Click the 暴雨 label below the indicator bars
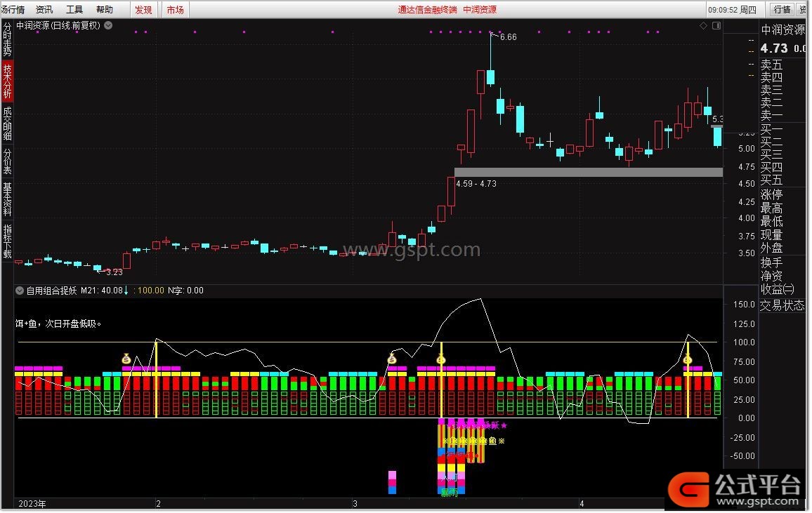This screenshot has width=812, height=513. (449, 494)
